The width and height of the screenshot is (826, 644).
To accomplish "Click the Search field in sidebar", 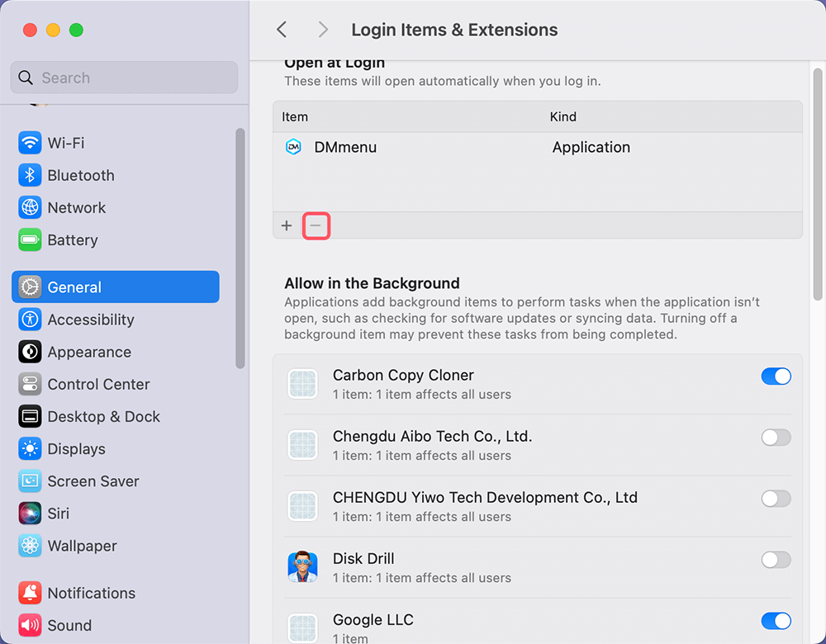I will [x=124, y=78].
